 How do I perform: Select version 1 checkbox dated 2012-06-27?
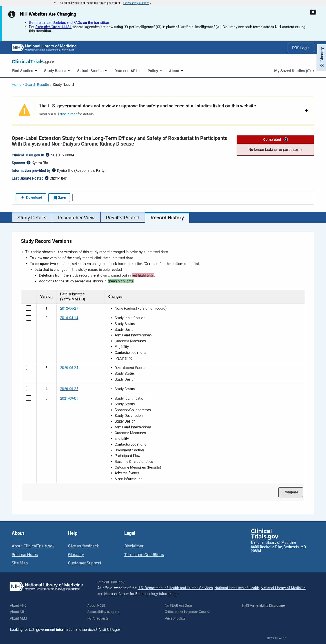coord(29,308)
